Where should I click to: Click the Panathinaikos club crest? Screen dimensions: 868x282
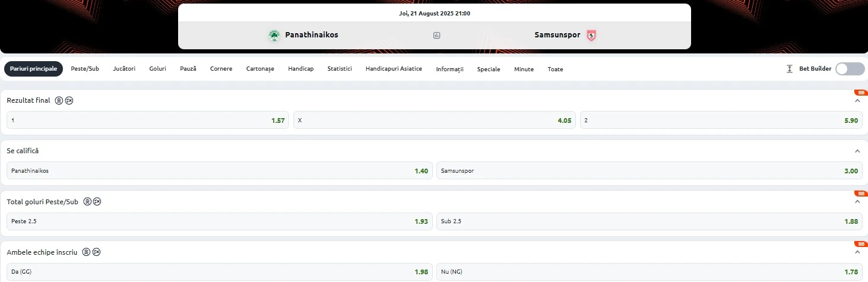[274, 35]
